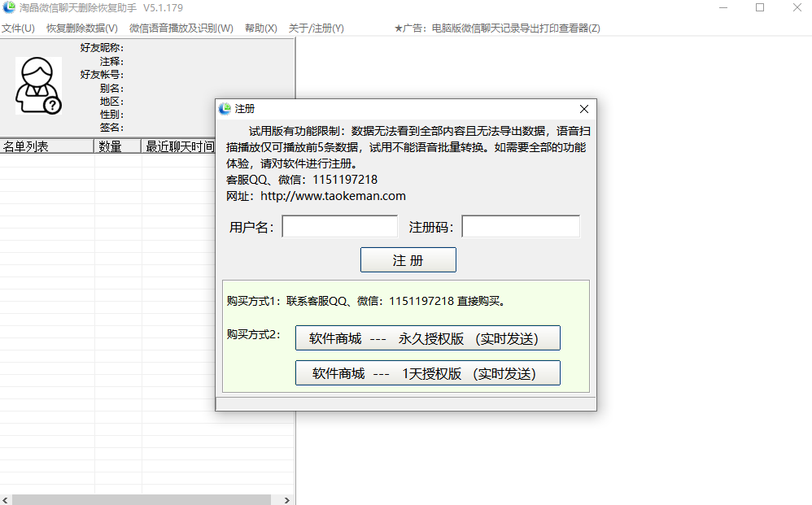Open the 帮助(X) menu
Image resolution: width=812 pixels, height=505 pixels.
261,28
